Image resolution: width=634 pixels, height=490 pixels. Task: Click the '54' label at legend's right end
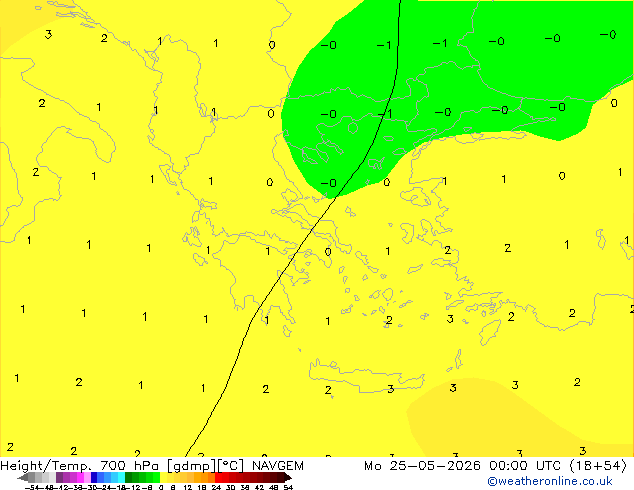point(288,487)
